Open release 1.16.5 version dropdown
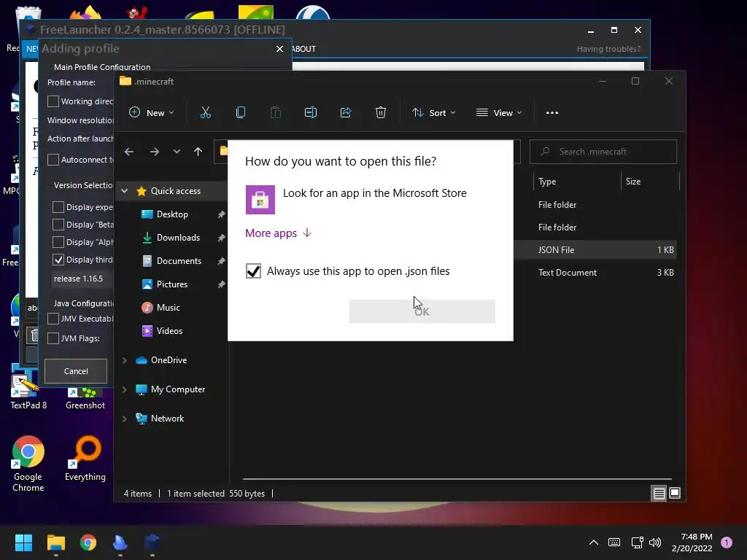747x560 pixels. pyautogui.click(x=82, y=279)
